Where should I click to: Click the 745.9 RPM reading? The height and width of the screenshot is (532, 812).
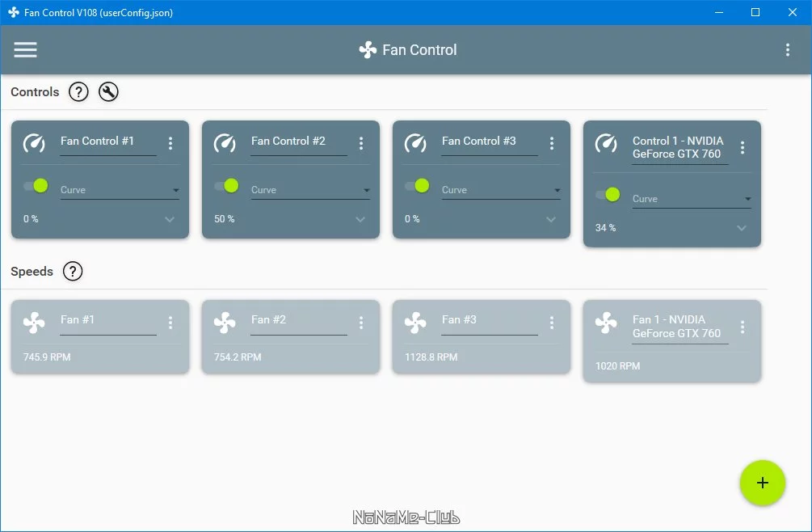coord(47,357)
